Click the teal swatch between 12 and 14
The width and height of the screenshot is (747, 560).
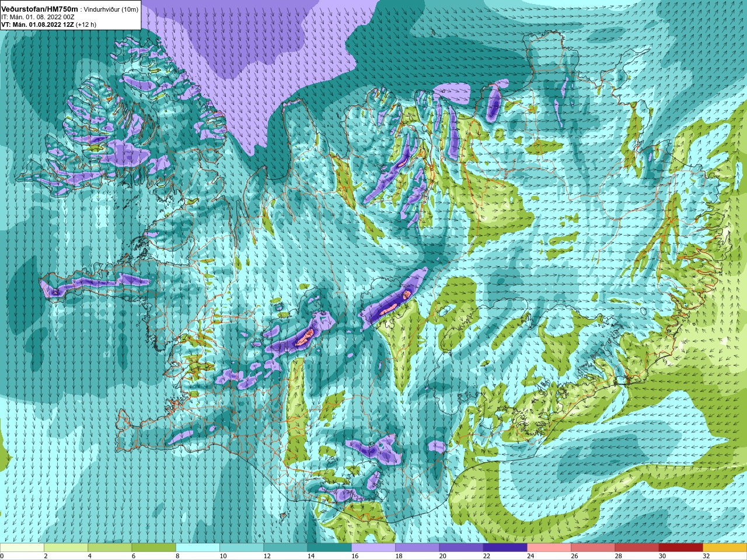point(285,548)
